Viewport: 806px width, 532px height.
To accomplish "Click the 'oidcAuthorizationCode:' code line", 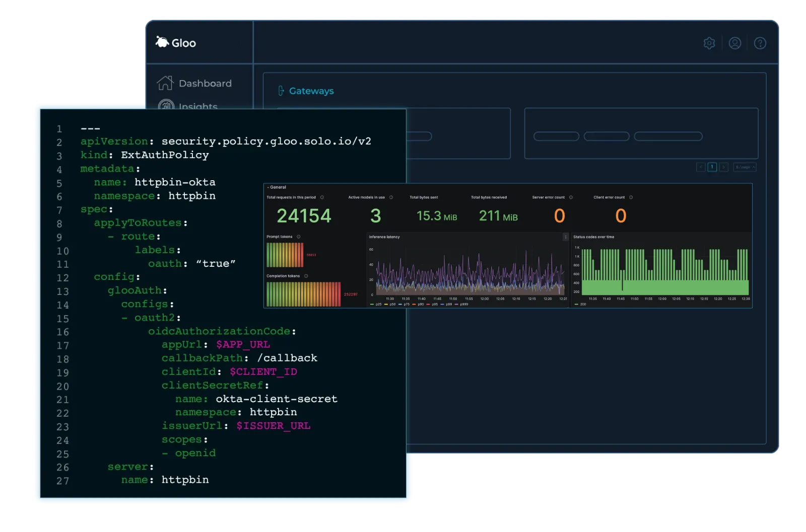I will 222,331.
